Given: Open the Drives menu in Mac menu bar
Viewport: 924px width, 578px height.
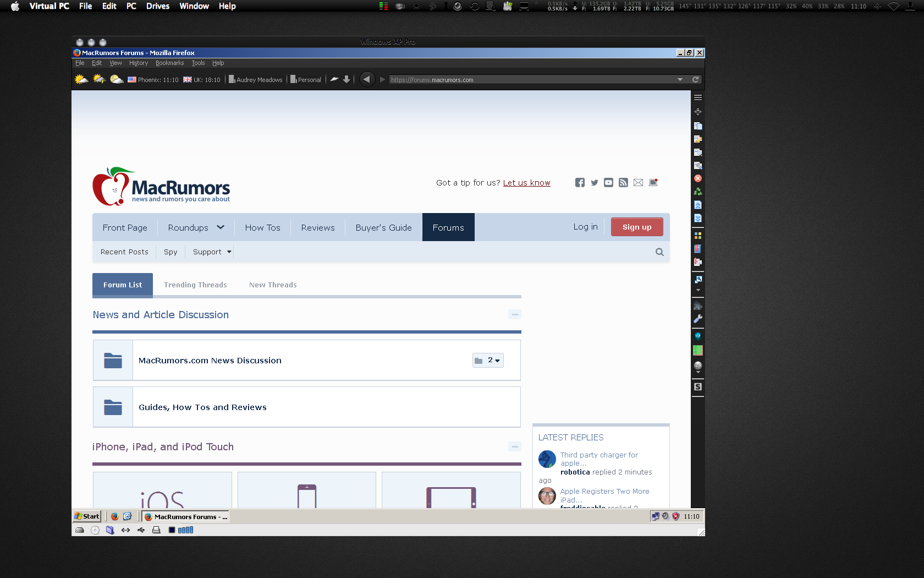Looking at the screenshot, I should (x=158, y=6).
